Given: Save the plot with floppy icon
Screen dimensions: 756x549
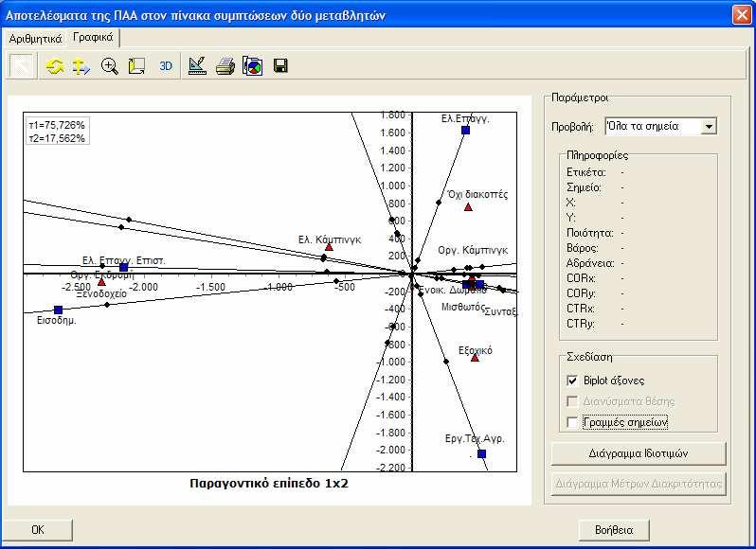Looking at the screenshot, I should point(280,65).
